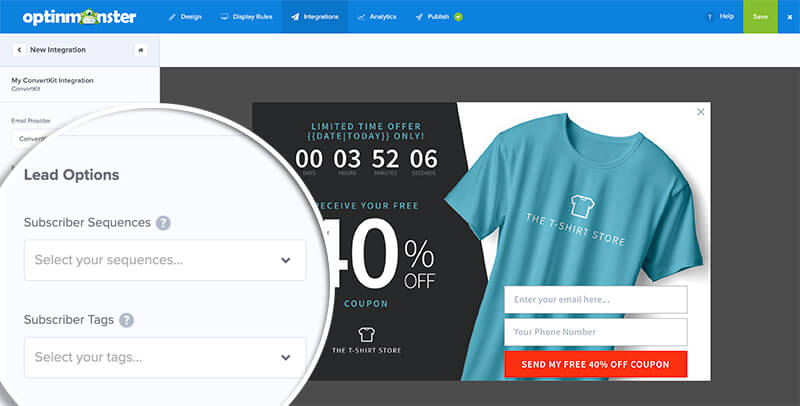
Task: Open the Analytics tab
Action: (x=377, y=17)
